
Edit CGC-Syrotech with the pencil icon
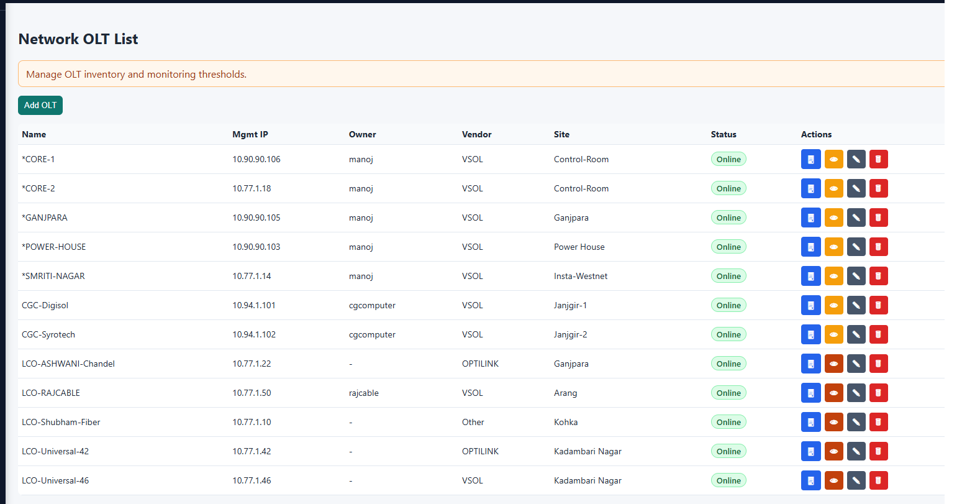856,334
